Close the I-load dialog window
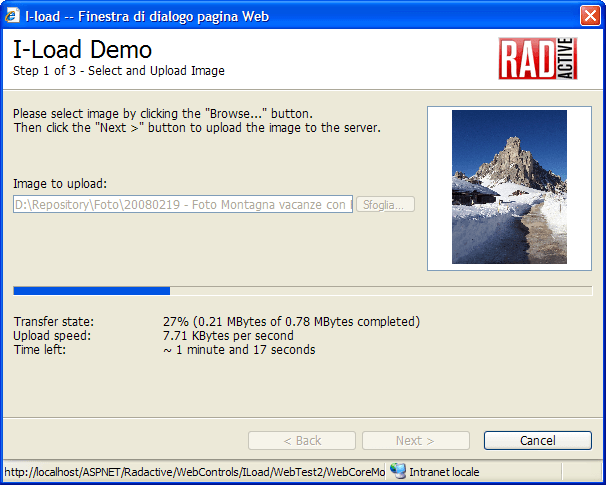Screen dimensions: 606x485 [590, 16]
